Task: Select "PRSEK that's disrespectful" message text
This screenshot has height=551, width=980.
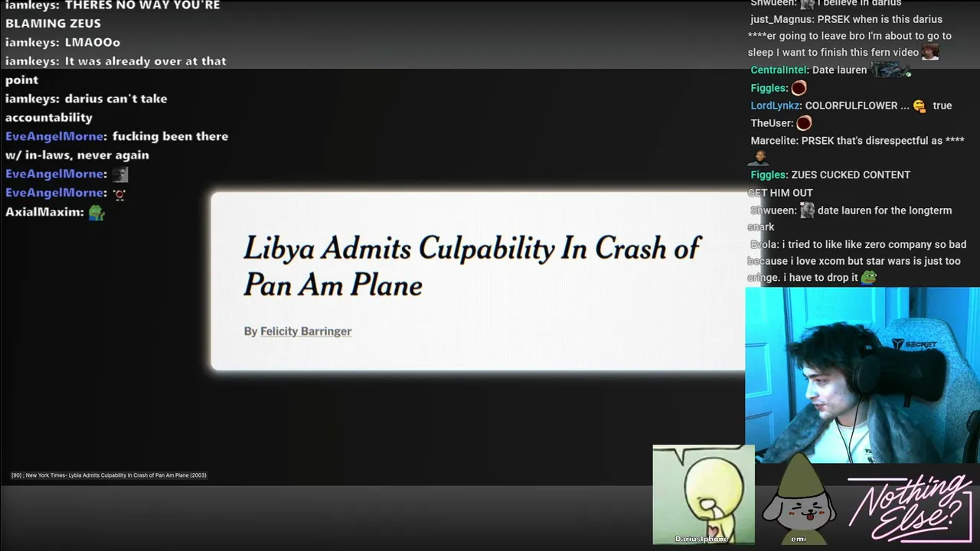Action: point(883,141)
